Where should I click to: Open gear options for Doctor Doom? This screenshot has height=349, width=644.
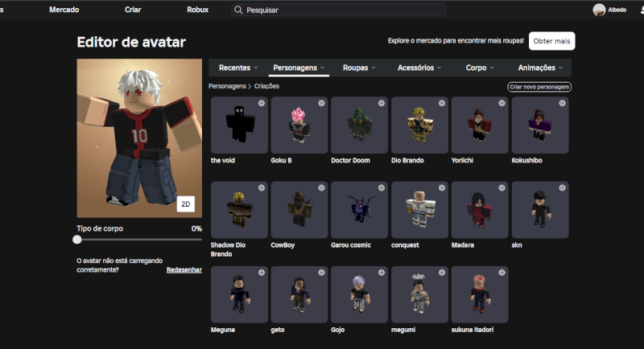[x=381, y=103]
